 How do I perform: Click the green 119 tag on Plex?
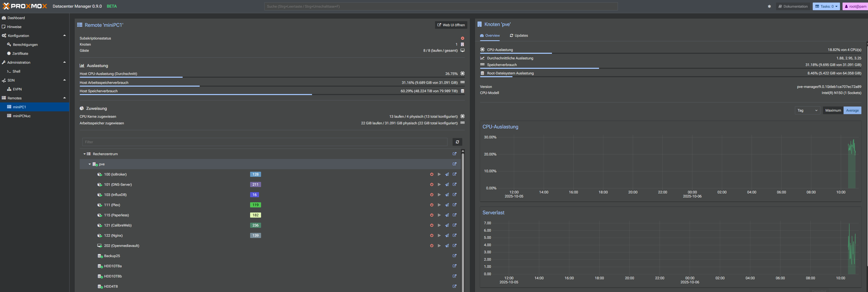(255, 205)
